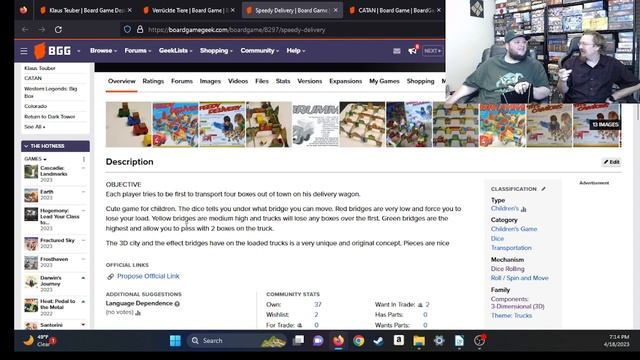The image size is (640, 360).
Task: Open the 13 IMAGES gallery badge
Action: [605, 124]
